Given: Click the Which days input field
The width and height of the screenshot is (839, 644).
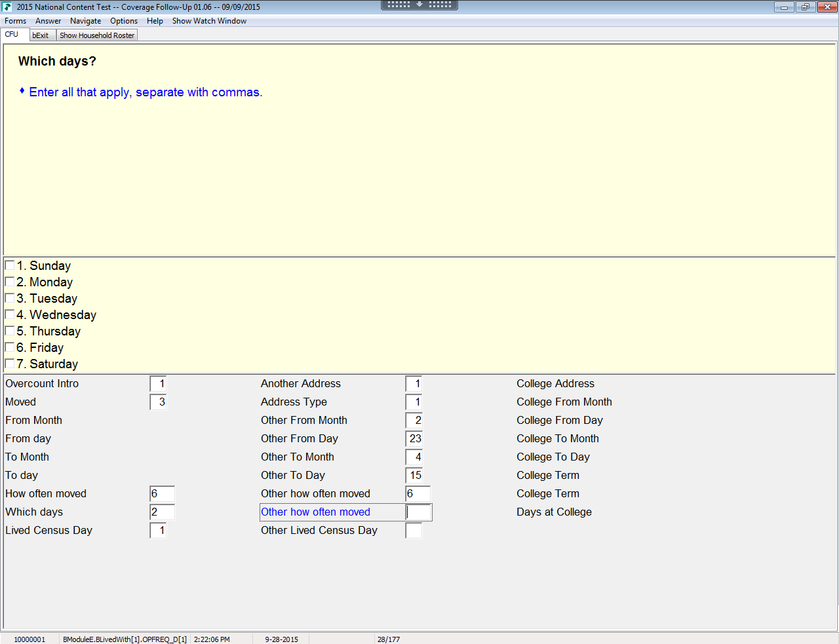Looking at the screenshot, I should pos(162,512).
